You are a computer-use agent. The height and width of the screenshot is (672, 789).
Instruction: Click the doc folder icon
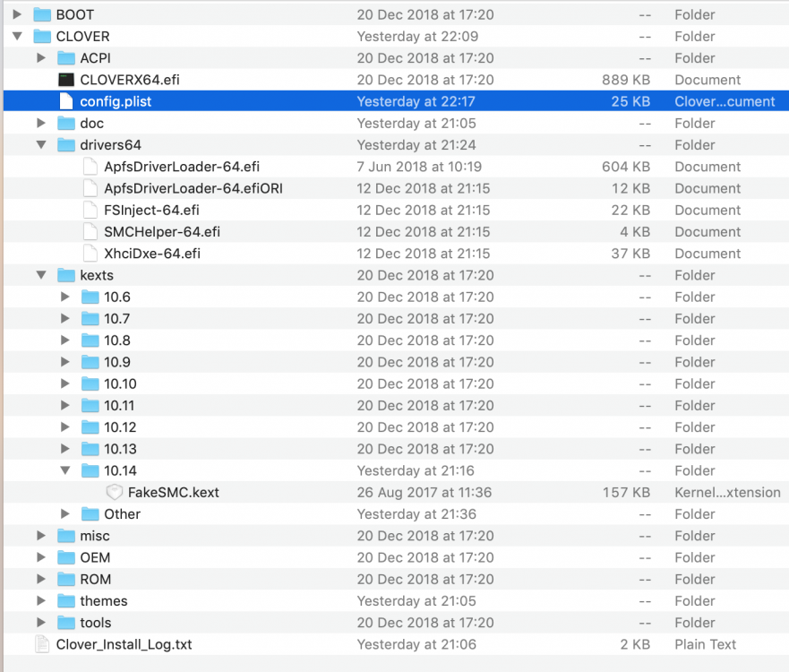pyautogui.click(x=66, y=123)
